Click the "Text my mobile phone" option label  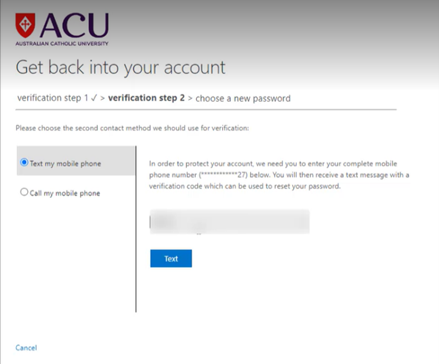pos(65,164)
